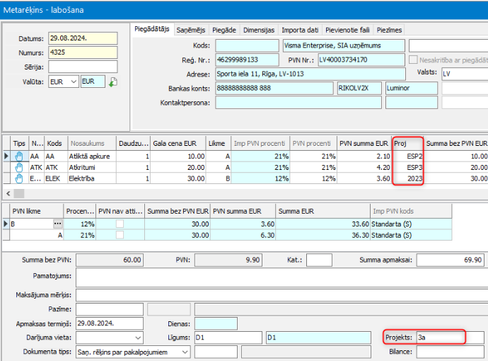This screenshot has height=361, width=488.
Task: Open the Dokumenta tips dropdown
Action: point(185,352)
